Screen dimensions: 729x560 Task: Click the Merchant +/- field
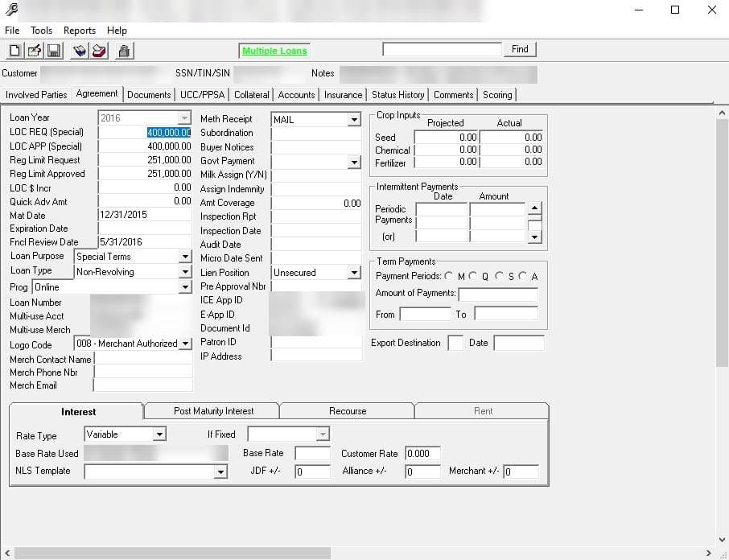click(521, 471)
